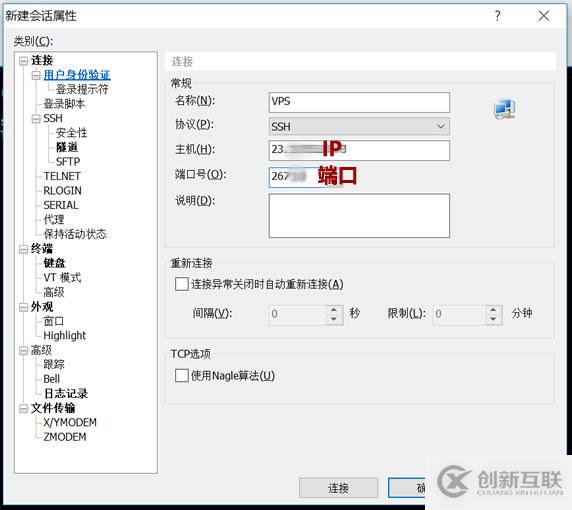Select 外观 category label
Viewport: 572px width, 510px height.
(x=42, y=307)
